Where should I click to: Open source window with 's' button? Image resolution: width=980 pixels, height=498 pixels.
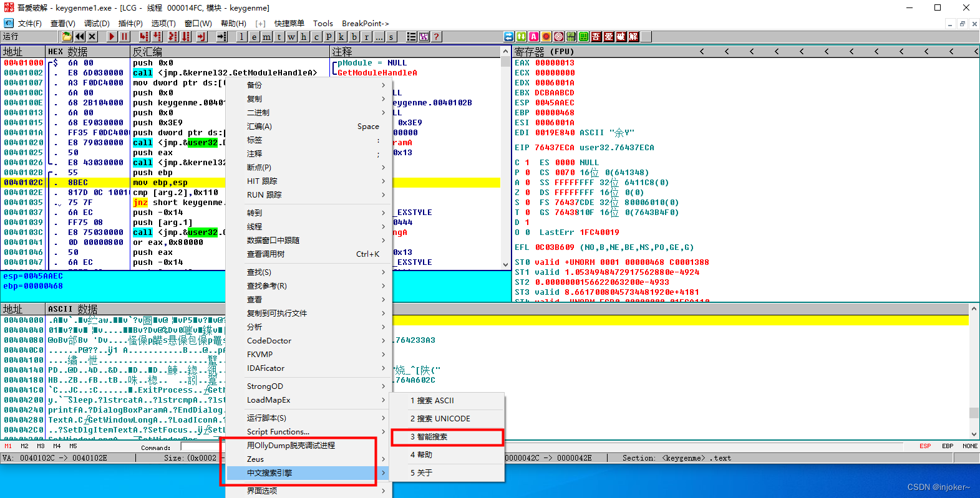[x=391, y=37]
